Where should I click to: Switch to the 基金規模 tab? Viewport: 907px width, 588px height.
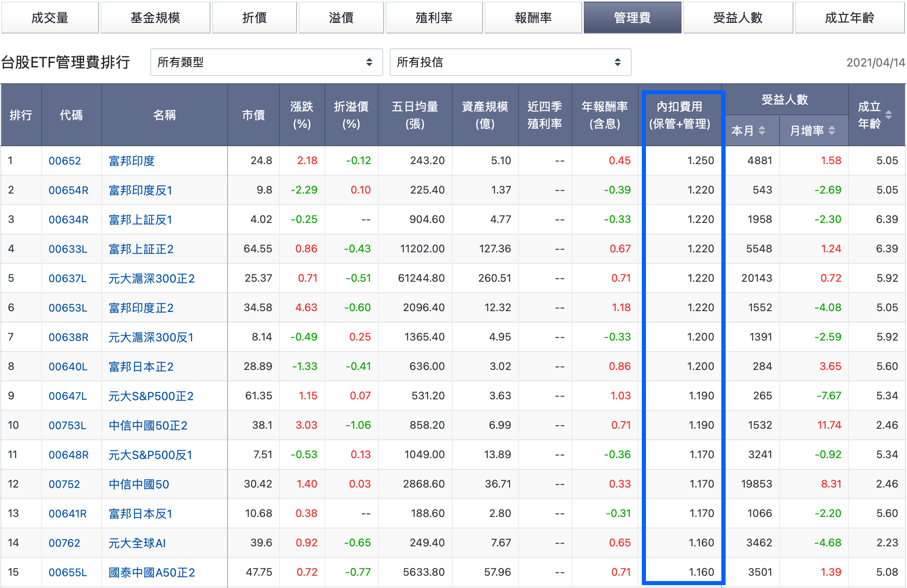pos(155,18)
